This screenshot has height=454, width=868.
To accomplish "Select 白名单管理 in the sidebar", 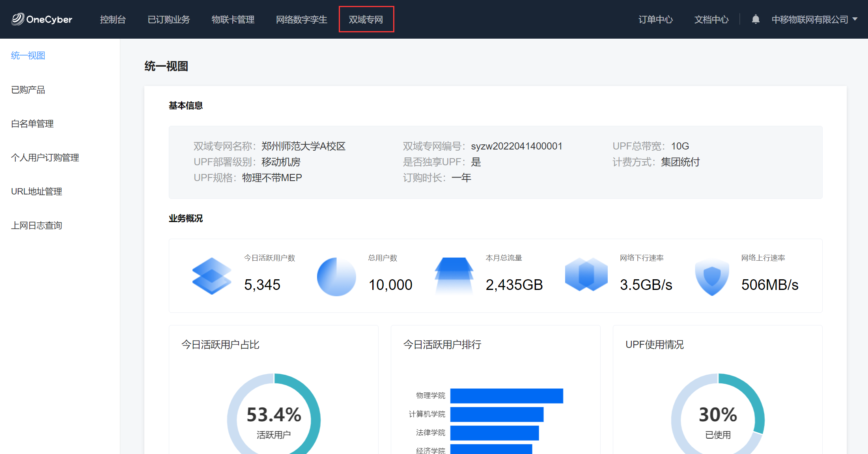I will pos(32,124).
